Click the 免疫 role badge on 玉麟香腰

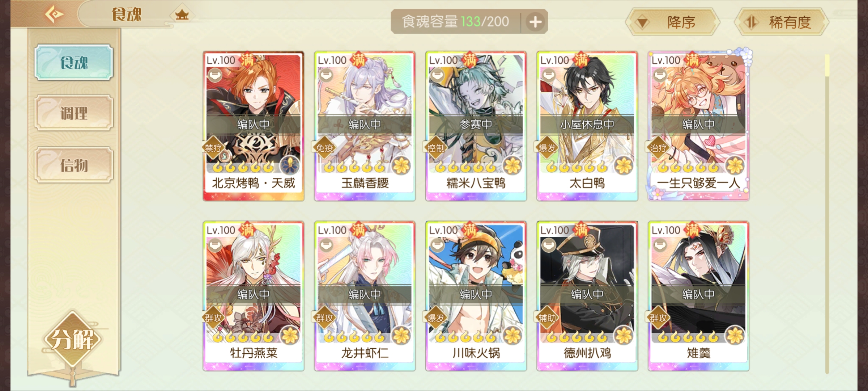tap(325, 148)
